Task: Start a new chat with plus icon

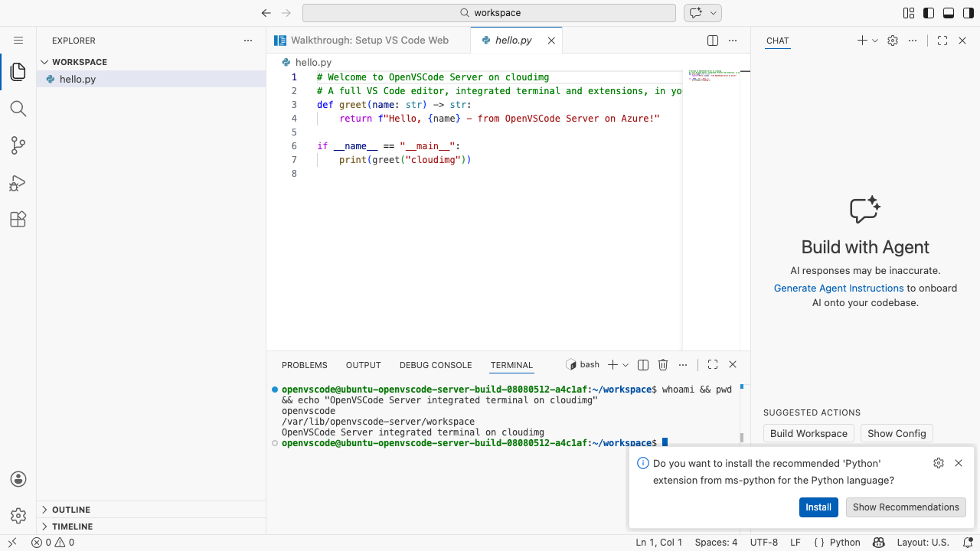Action: [x=862, y=41]
